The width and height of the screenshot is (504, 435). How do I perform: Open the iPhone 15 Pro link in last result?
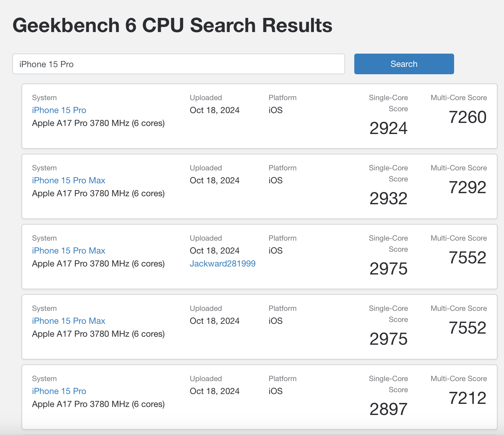(59, 391)
